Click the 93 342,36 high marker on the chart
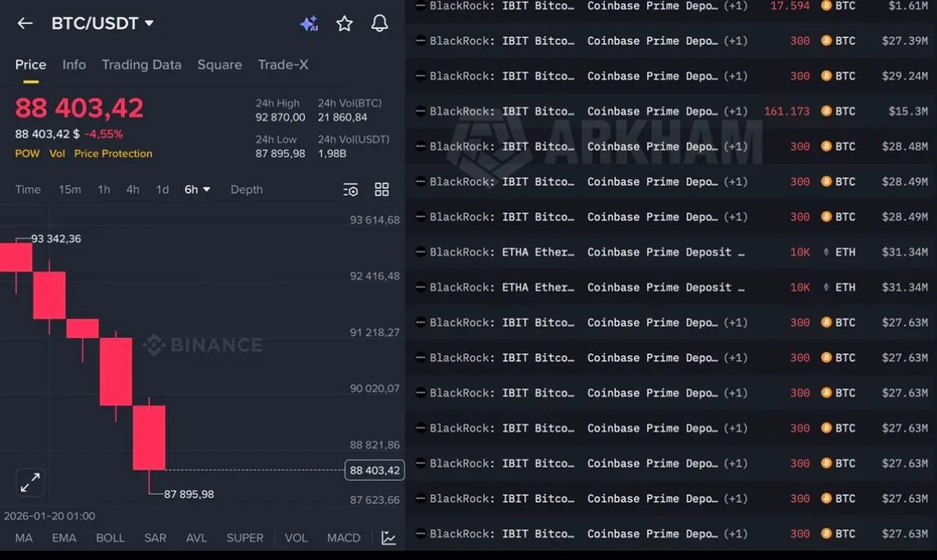The image size is (937, 560). pyautogui.click(x=55, y=239)
